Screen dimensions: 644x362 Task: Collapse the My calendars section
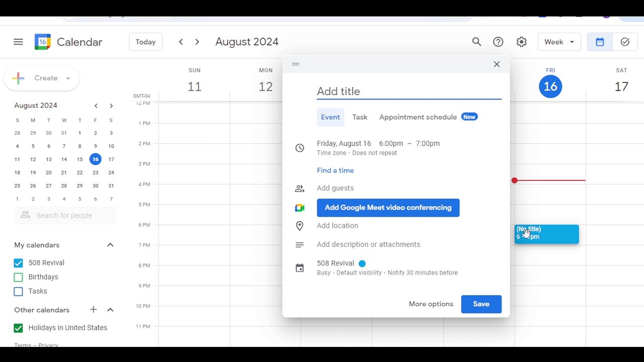coord(110,245)
